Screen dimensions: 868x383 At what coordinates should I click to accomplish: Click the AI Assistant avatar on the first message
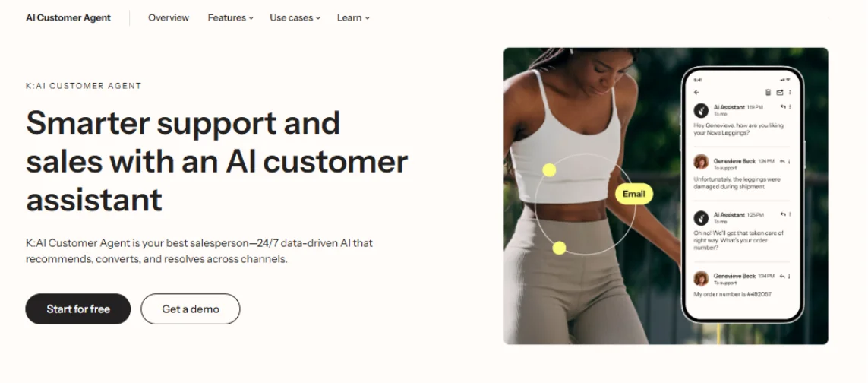coord(701,110)
